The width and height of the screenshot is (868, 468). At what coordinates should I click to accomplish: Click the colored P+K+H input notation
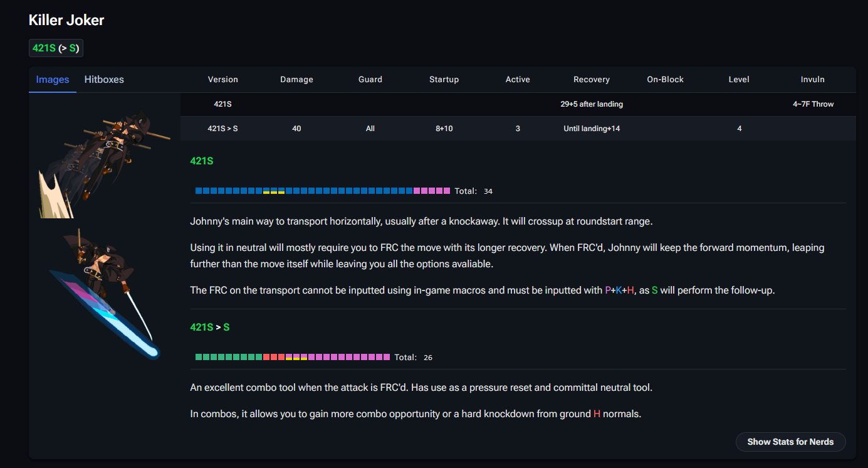(x=620, y=290)
